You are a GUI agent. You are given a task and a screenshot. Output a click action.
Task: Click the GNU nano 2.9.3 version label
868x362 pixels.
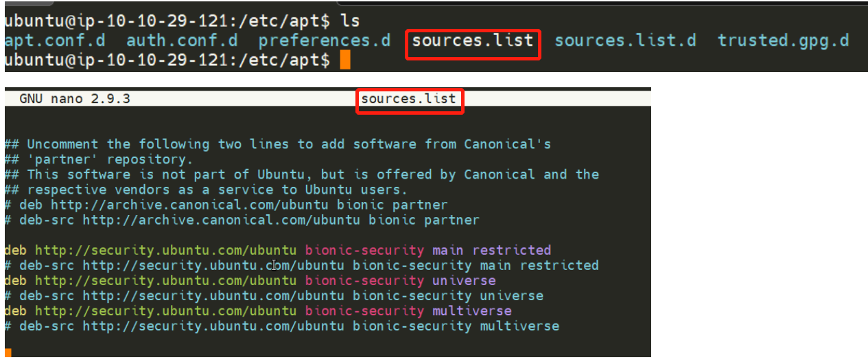pyautogui.click(x=75, y=99)
